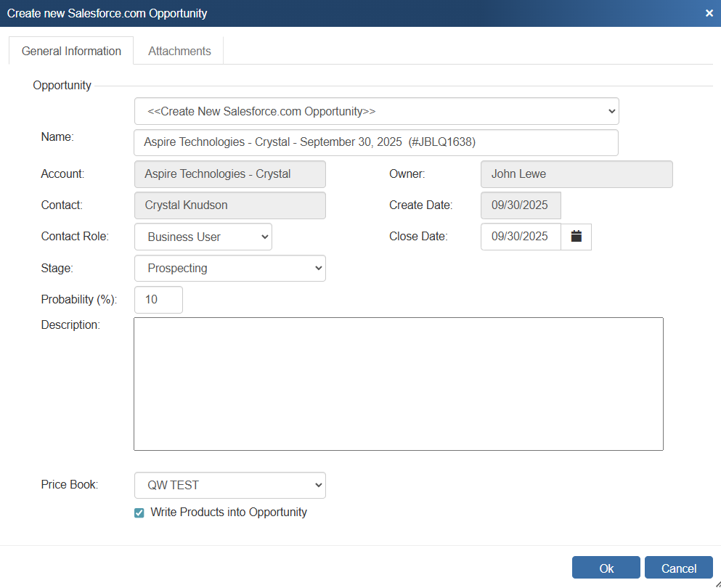721x588 pixels.
Task: Click the Cancel button
Action: [679, 568]
